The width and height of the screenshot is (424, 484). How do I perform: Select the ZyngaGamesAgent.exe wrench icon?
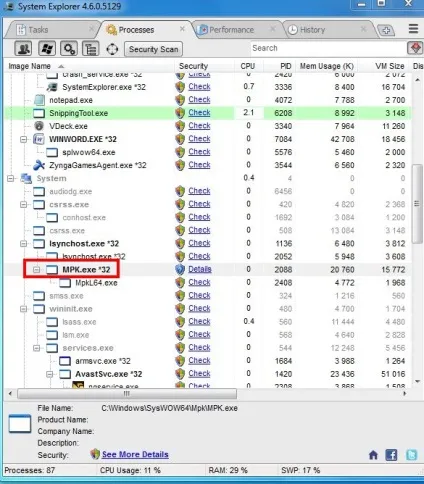click(x=39, y=165)
